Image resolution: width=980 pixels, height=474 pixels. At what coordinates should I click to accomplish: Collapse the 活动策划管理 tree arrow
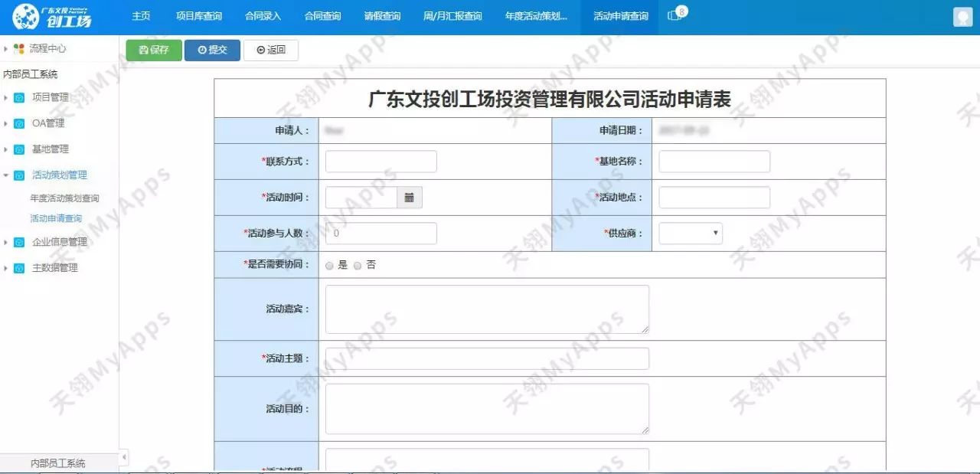(x=6, y=175)
